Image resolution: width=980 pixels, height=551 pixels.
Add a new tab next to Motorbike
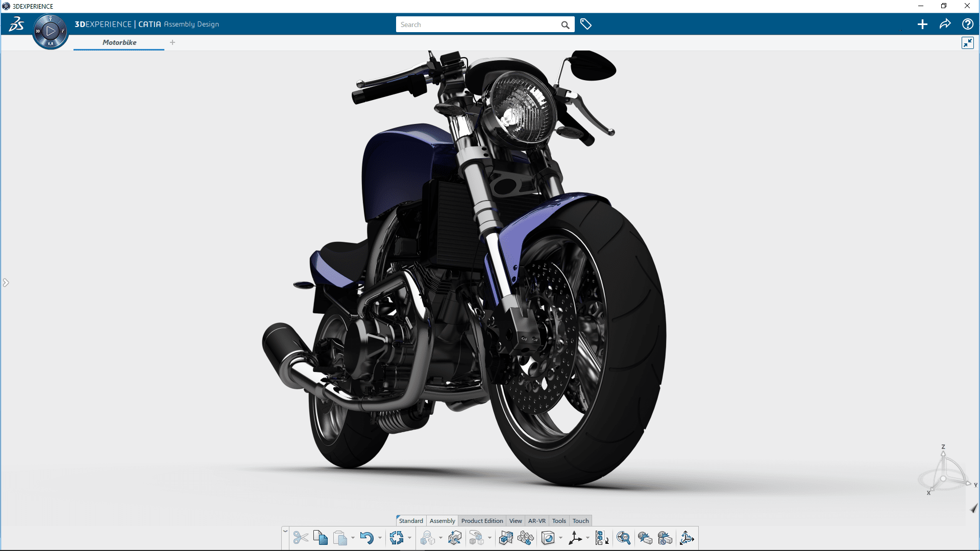tap(173, 42)
